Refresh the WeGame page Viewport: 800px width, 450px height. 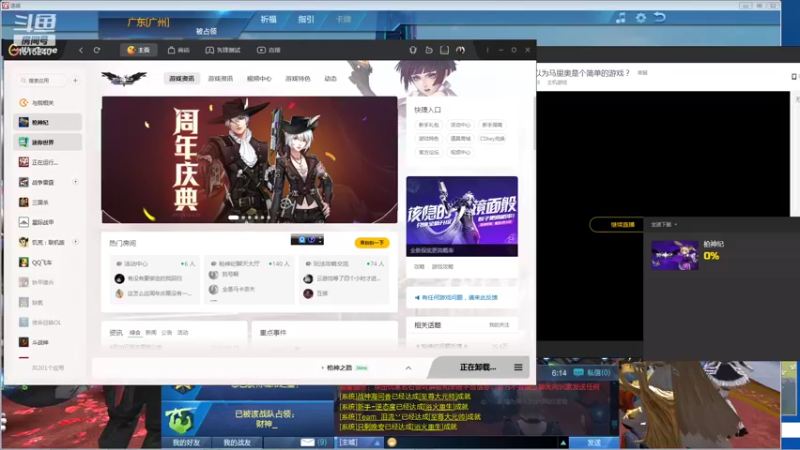point(97,50)
